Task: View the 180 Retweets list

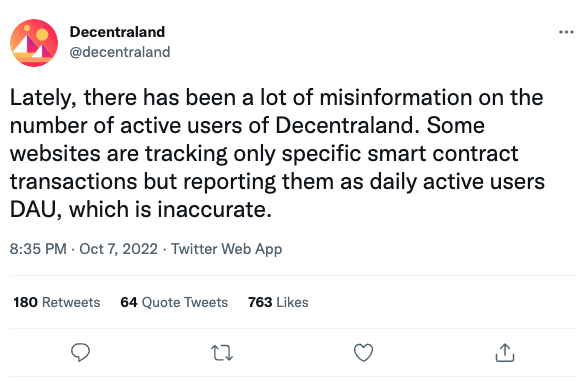Action: click(x=57, y=302)
